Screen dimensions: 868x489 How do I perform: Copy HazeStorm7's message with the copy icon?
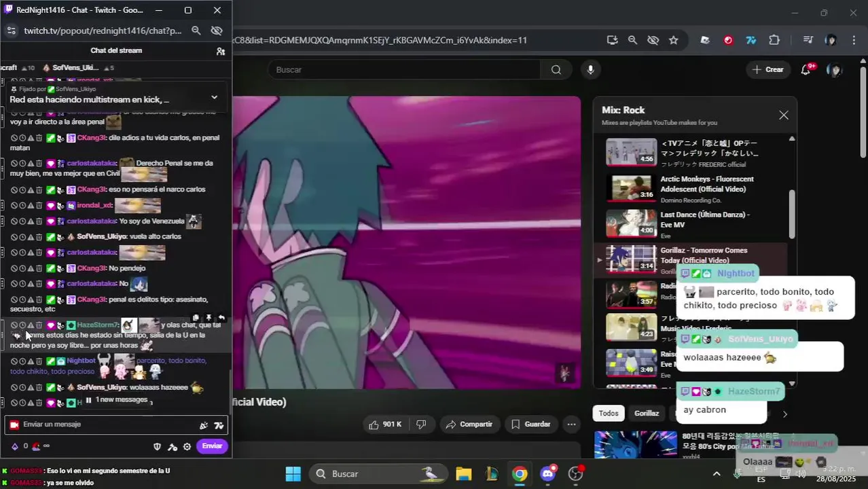(196, 317)
